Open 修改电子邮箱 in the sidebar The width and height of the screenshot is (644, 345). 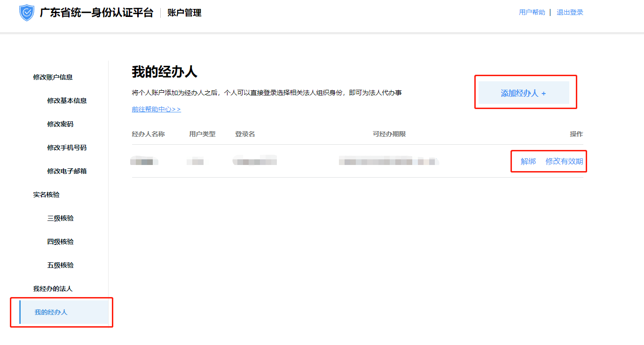tap(67, 171)
